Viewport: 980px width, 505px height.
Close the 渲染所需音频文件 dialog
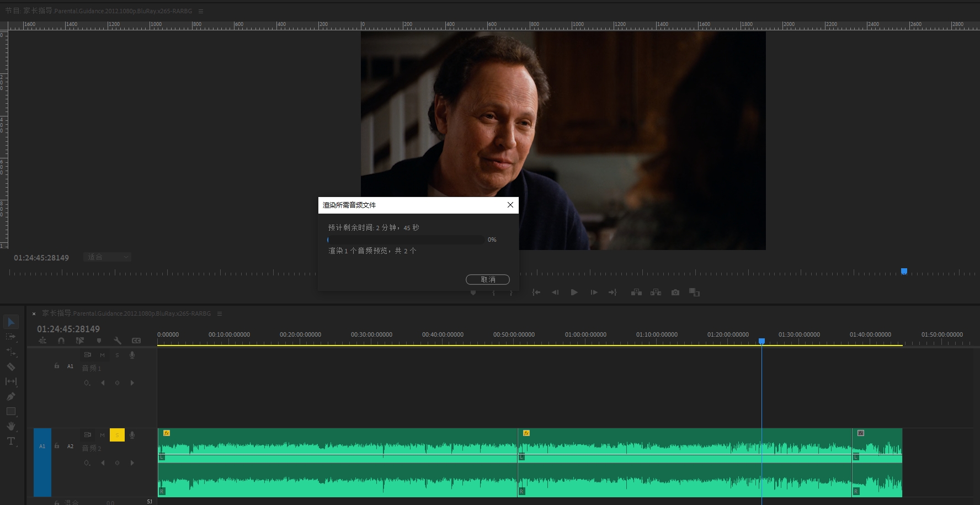pyautogui.click(x=510, y=205)
